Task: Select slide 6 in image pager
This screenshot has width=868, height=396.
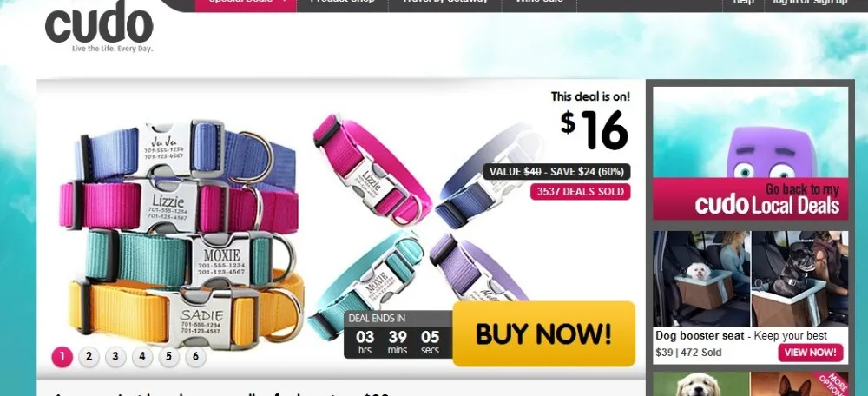Action: coord(195,357)
